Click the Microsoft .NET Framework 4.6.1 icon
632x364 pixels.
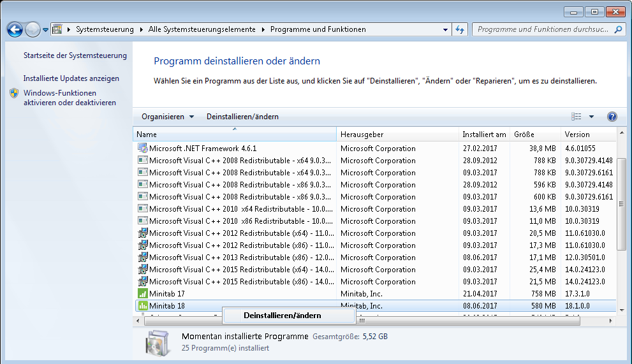143,149
